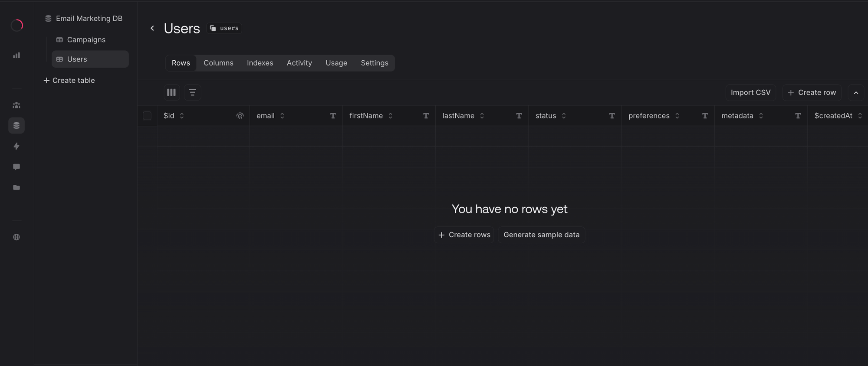Sort by the status column arrows
The width and height of the screenshot is (868, 366).
(564, 116)
